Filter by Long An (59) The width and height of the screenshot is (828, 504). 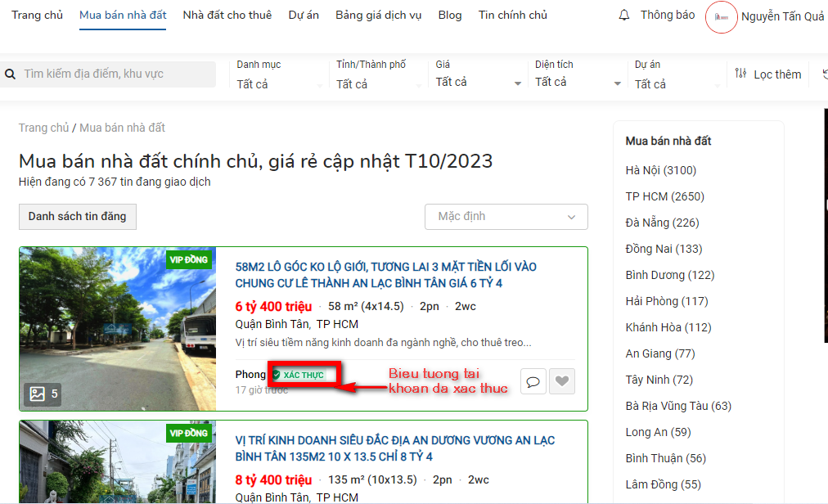[658, 432]
